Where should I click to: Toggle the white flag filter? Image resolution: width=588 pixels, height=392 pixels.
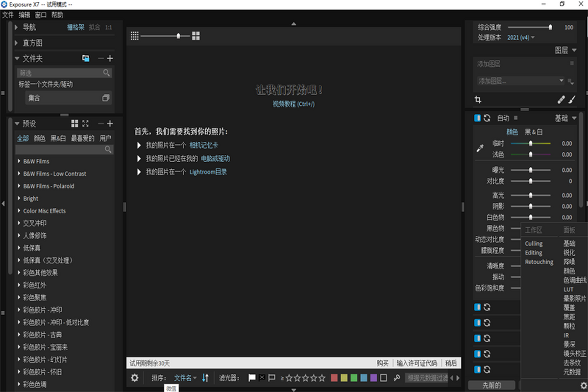252,378
